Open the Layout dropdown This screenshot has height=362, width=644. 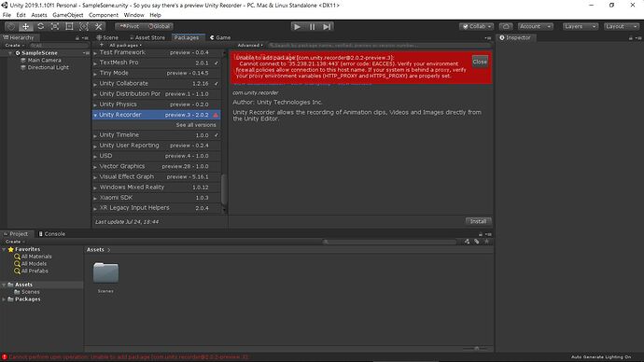coord(622,26)
